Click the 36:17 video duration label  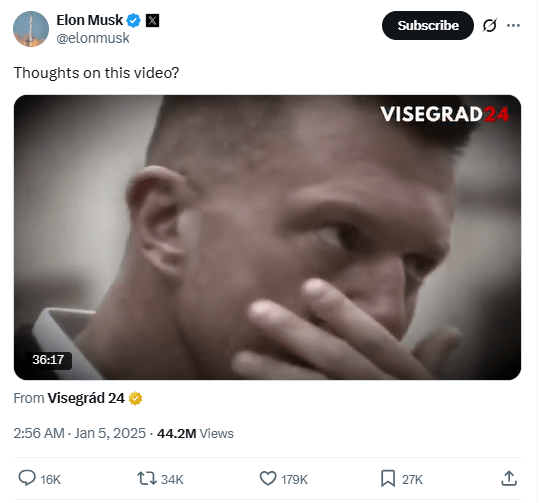pos(48,360)
